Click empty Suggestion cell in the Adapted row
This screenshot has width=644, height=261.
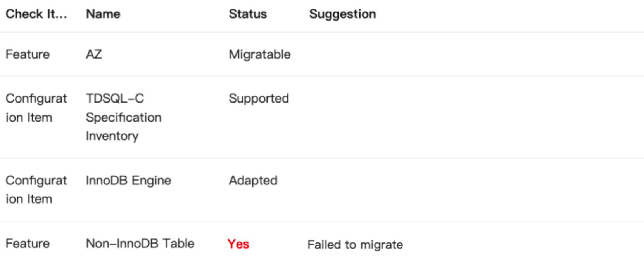click(x=465, y=190)
